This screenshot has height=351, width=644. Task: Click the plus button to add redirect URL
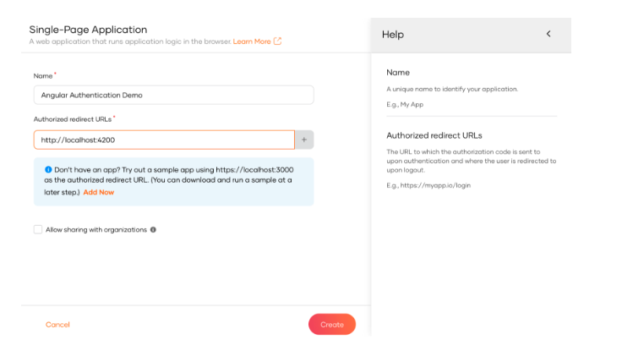tap(304, 140)
